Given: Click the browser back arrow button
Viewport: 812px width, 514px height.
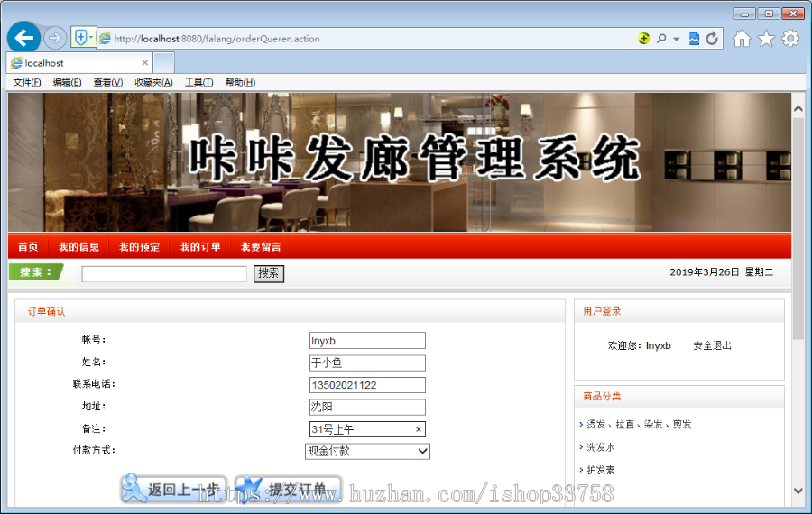Looking at the screenshot, I should (23, 38).
